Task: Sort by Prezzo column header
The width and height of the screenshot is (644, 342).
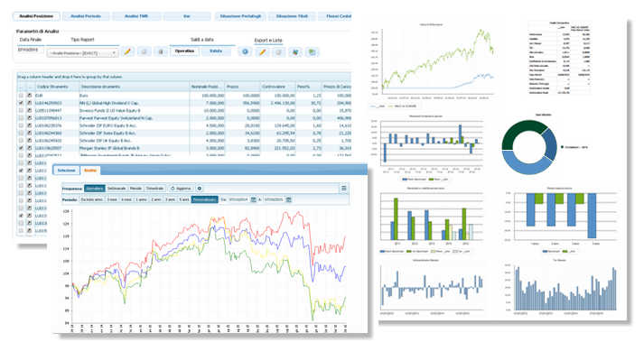Action: point(243,87)
